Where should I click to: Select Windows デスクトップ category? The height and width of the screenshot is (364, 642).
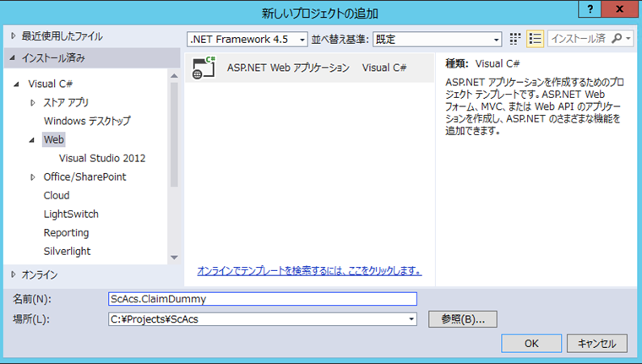click(x=87, y=122)
